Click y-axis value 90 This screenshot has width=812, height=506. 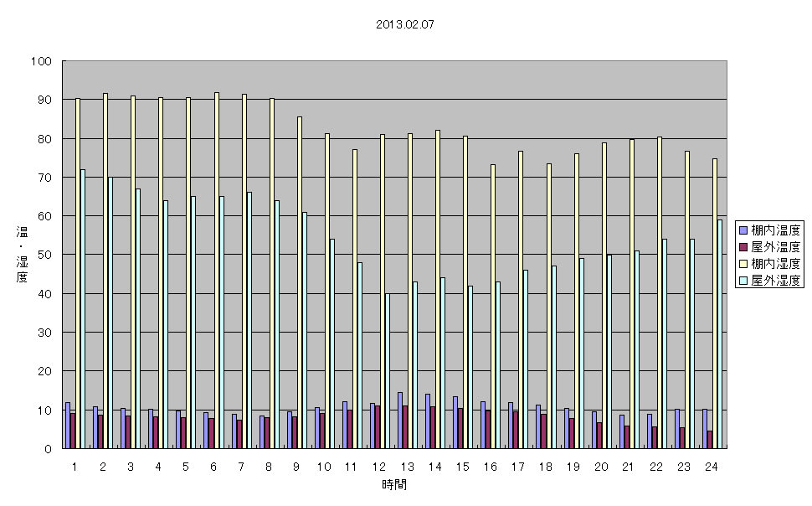pyautogui.click(x=44, y=100)
